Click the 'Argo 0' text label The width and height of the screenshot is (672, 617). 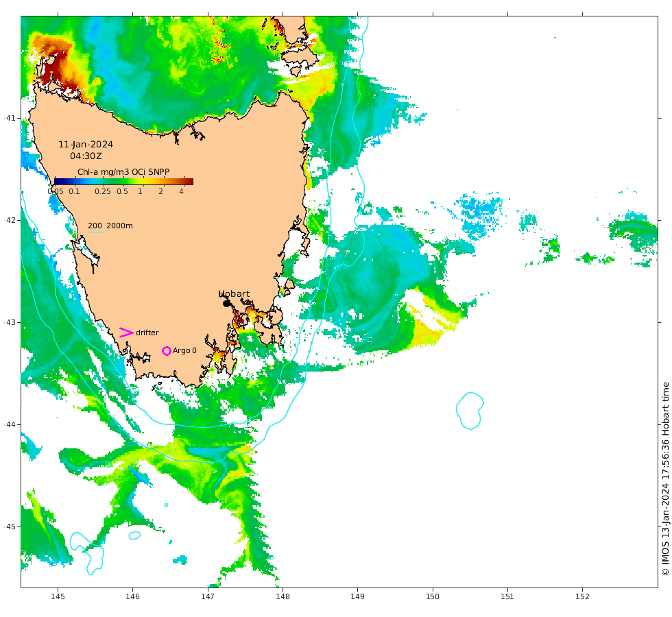point(184,351)
